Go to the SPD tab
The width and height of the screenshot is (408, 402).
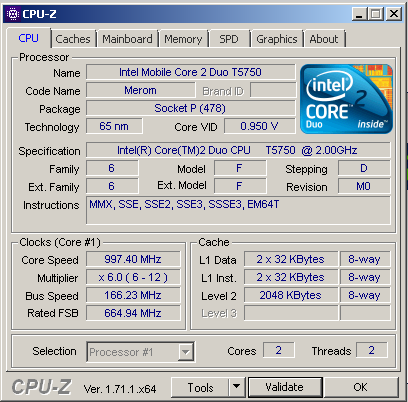click(x=229, y=39)
